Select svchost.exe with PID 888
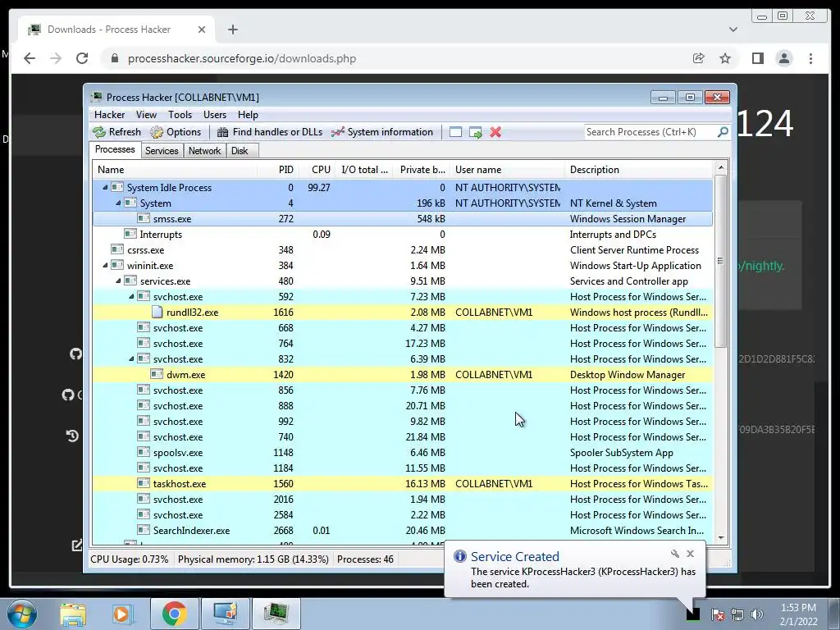This screenshot has width=840, height=630. pyautogui.click(x=402, y=405)
